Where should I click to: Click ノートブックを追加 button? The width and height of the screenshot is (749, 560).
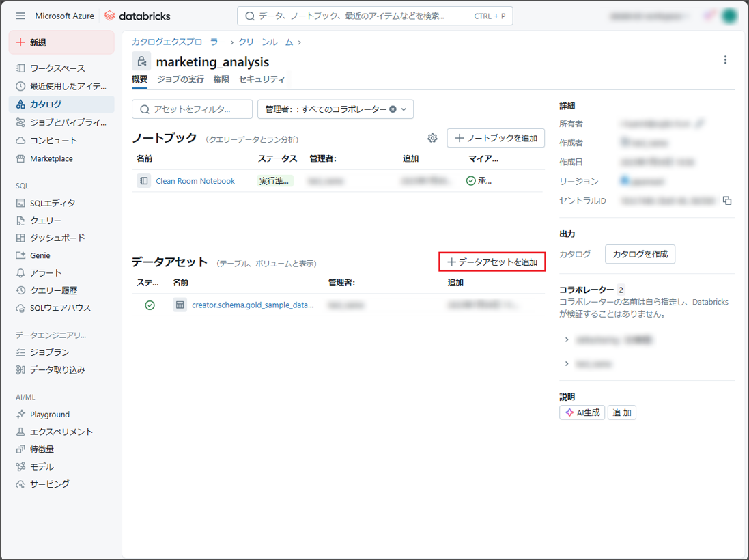point(496,138)
